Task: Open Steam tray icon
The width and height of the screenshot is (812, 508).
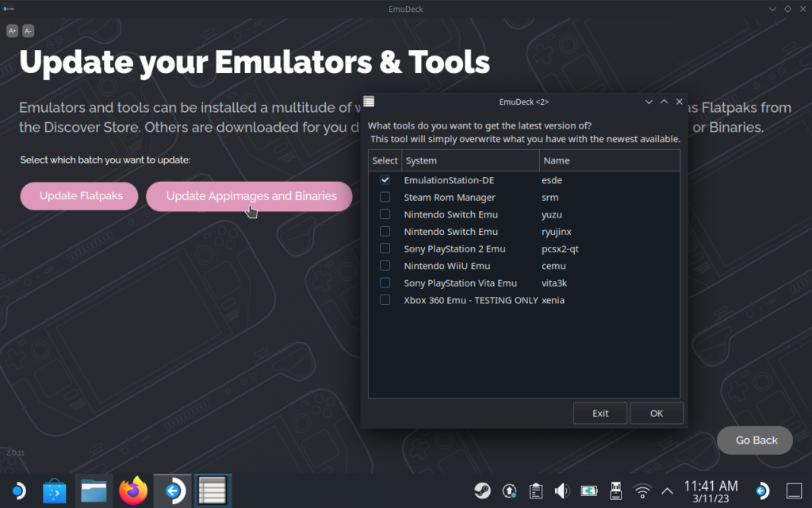Action: 482,491
